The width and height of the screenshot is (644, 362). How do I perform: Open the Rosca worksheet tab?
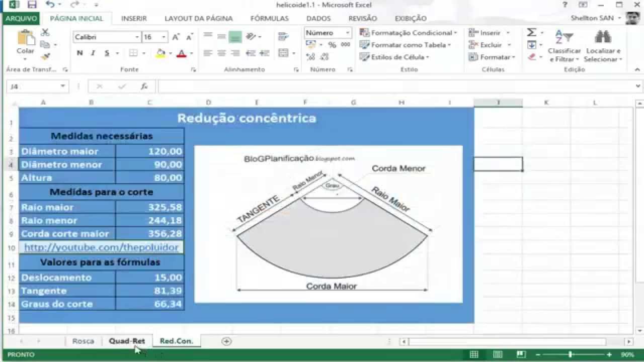83,341
